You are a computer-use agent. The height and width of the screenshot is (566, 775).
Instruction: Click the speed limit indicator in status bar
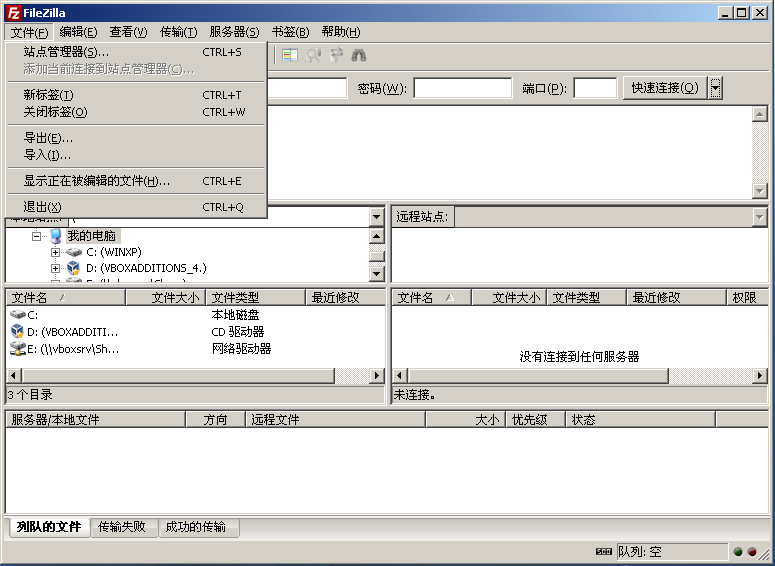point(603,551)
